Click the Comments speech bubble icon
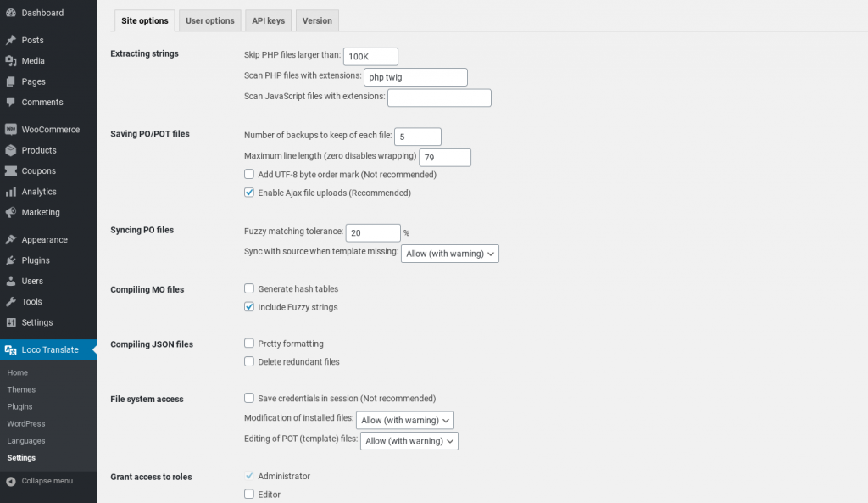The height and width of the screenshot is (503, 868). point(10,102)
